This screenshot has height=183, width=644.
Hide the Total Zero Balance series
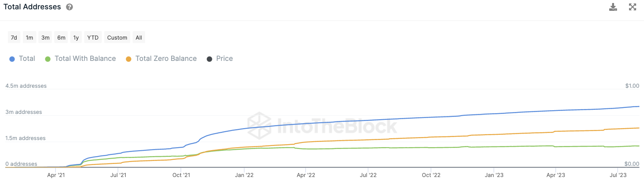(166, 59)
